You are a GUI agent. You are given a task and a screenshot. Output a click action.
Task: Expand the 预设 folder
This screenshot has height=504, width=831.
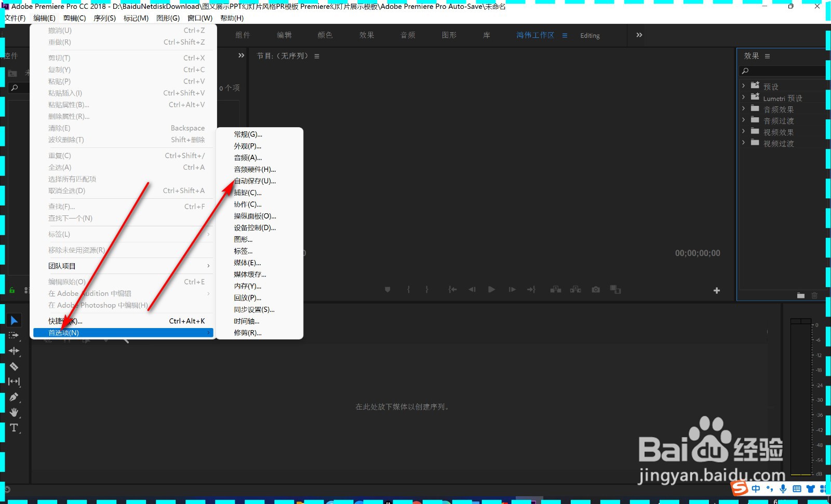coord(743,86)
